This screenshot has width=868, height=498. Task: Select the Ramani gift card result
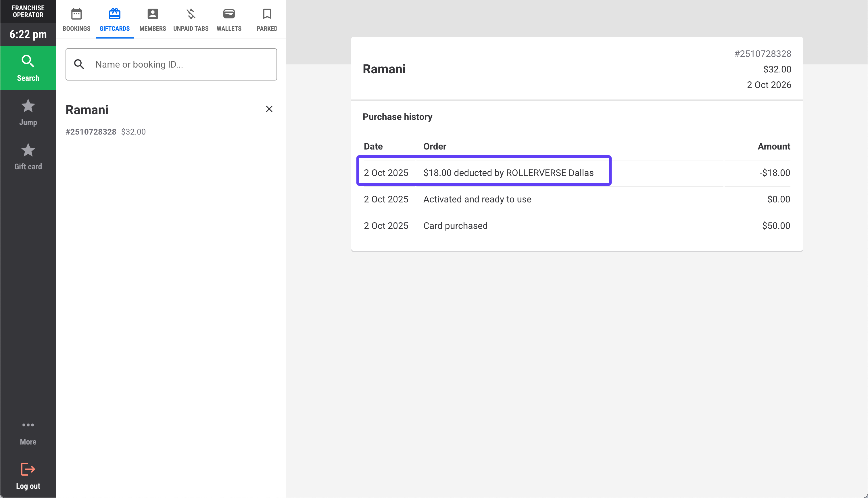pos(87,110)
